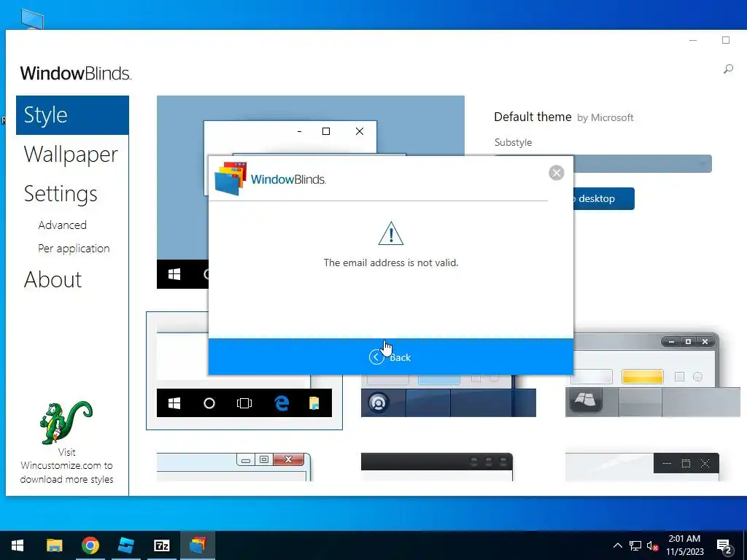
Task: Close the email error dialog
Action: point(556,172)
